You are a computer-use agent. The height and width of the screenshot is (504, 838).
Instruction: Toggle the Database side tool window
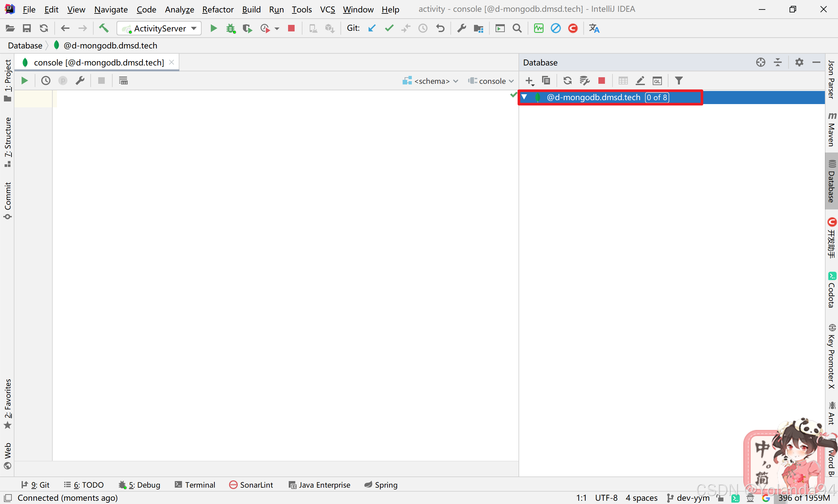click(x=831, y=182)
